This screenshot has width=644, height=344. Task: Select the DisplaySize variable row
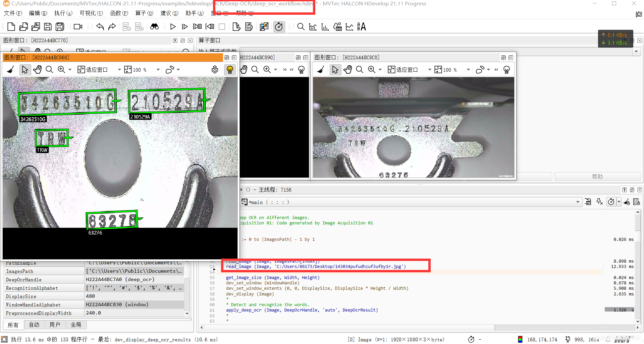click(x=94, y=296)
